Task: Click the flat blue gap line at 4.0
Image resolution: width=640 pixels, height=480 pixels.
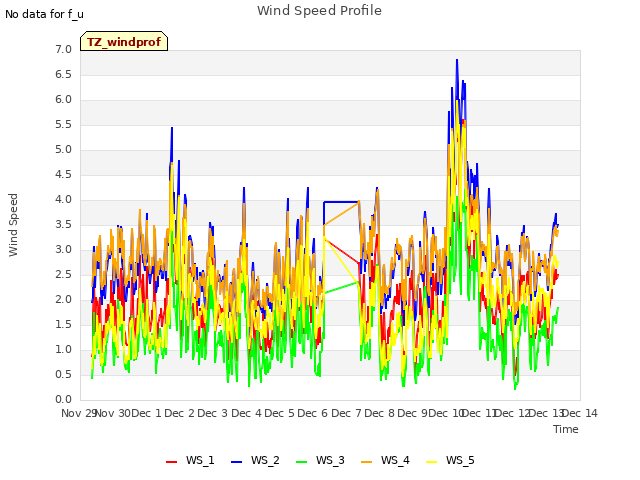Action: (341, 202)
